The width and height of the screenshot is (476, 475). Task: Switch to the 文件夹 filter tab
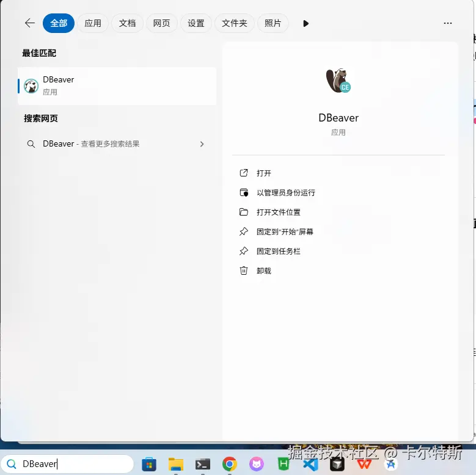coord(235,23)
